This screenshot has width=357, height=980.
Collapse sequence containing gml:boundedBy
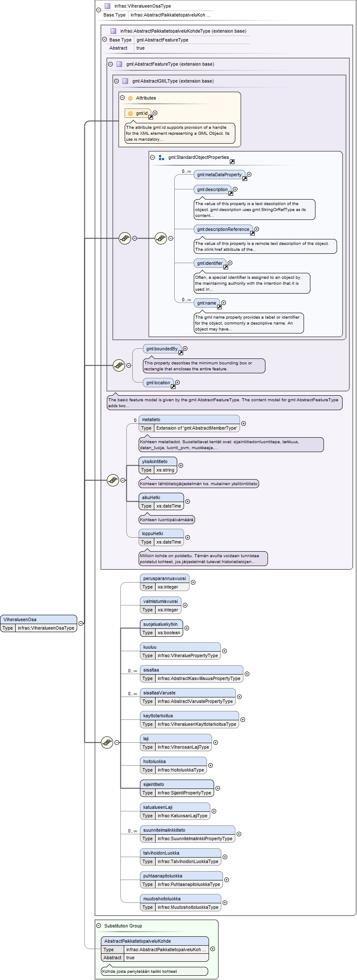(128, 365)
